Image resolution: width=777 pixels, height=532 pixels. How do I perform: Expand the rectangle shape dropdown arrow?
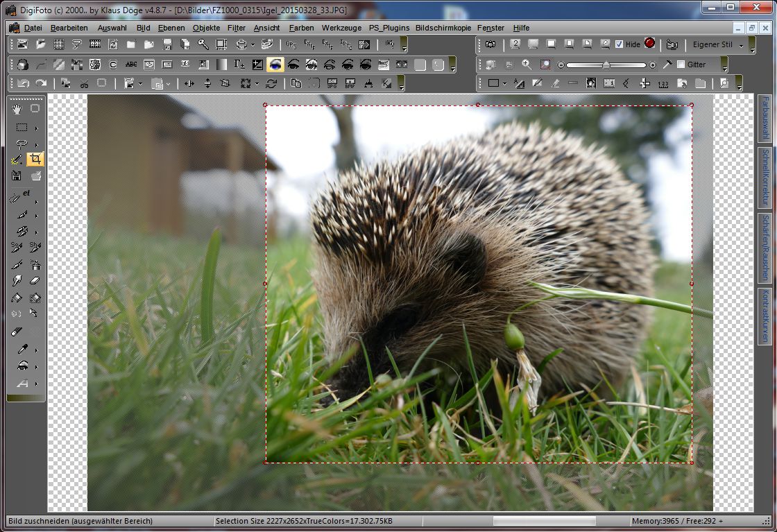point(504,83)
